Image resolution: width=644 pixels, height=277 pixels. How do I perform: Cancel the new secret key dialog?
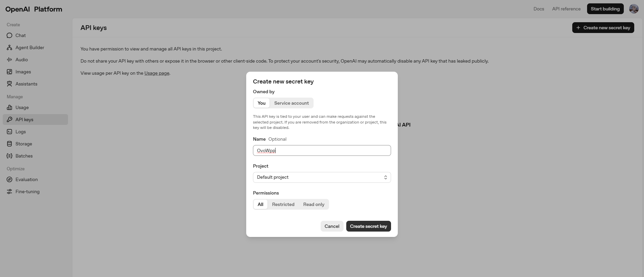[x=332, y=226]
